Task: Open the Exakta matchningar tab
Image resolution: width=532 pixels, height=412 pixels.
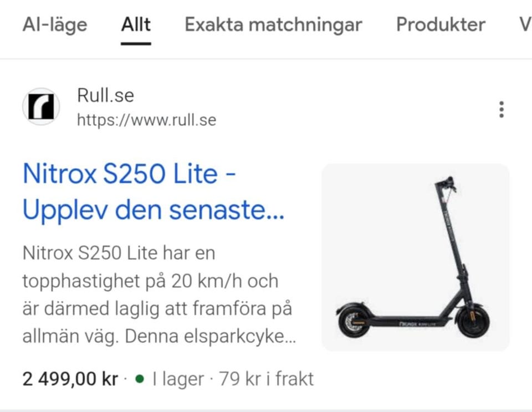Action: (273, 25)
